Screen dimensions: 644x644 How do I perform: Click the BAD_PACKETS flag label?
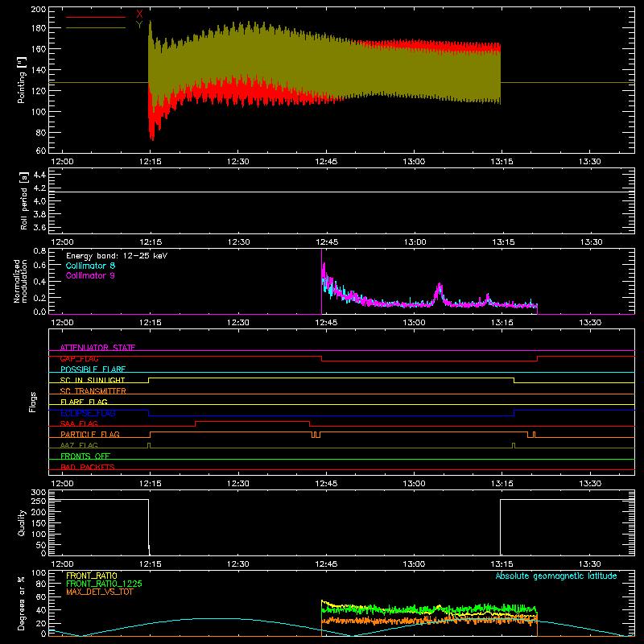[x=88, y=467]
